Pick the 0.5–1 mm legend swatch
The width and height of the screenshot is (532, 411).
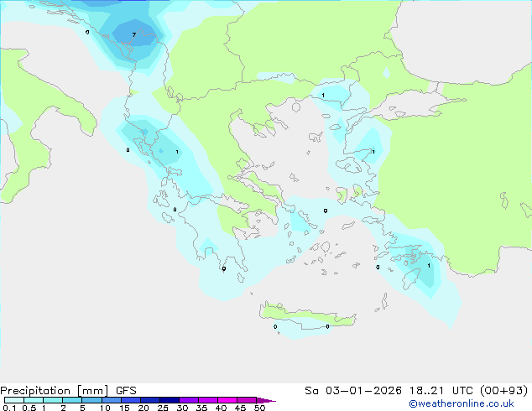tap(34, 400)
